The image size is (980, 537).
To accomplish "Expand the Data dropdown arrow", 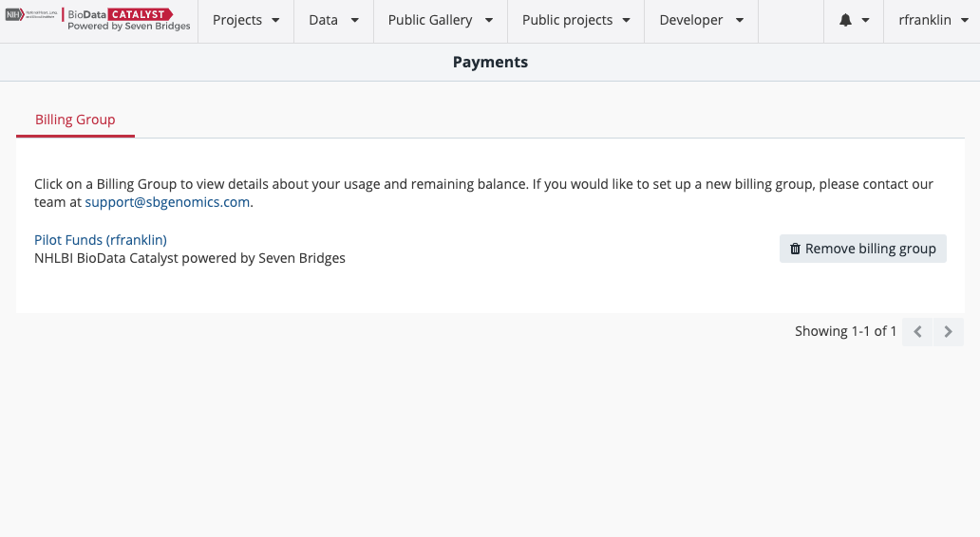I will (x=354, y=20).
